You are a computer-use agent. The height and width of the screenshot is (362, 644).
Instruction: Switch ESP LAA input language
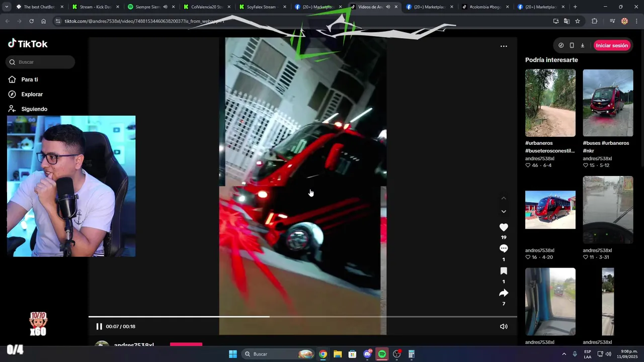pyautogui.click(x=588, y=354)
